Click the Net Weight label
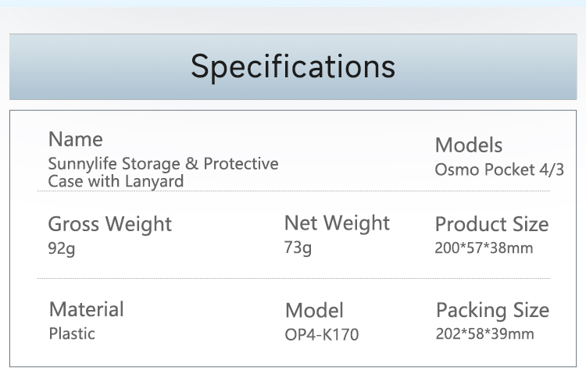 (337, 223)
